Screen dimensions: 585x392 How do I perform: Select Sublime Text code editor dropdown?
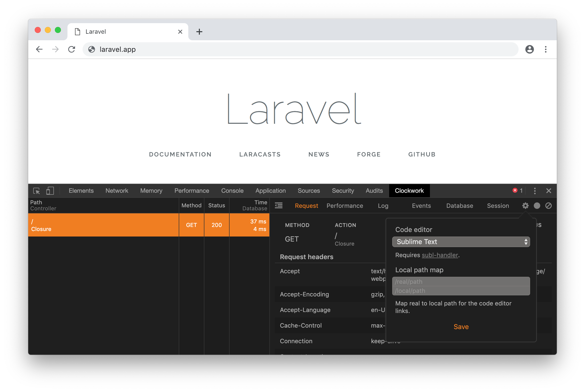(461, 241)
